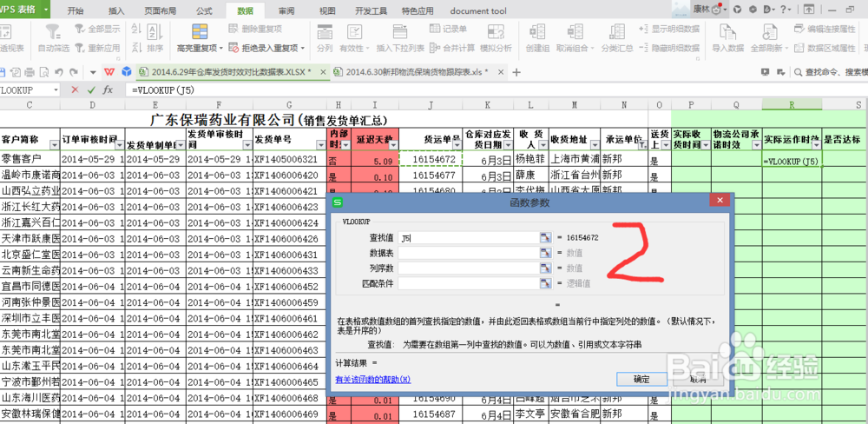Screen dimensions: 868x424
Task: Click 确定 button in function dialog
Action: pos(641,379)
